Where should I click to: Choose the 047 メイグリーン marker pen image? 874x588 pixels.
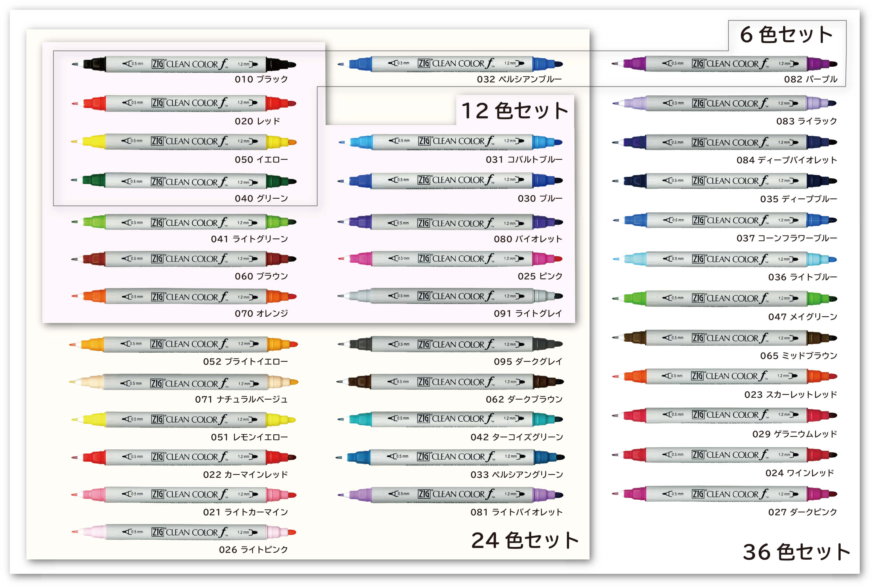pyautogui.click(x=724, y=298)
